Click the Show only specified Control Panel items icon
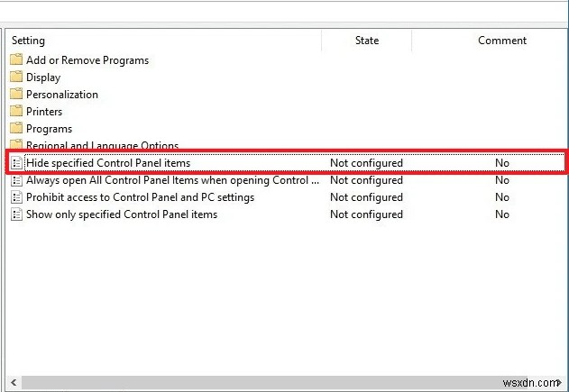This screenshot has height=392, width=569. click(16, 214)
